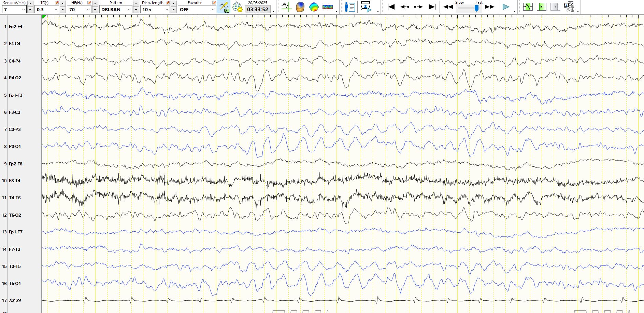Image resolution: width=644 pixels, height=313 pixels.
Task: Click the clip and cut recording icon
Action: (x=569, y=7)
